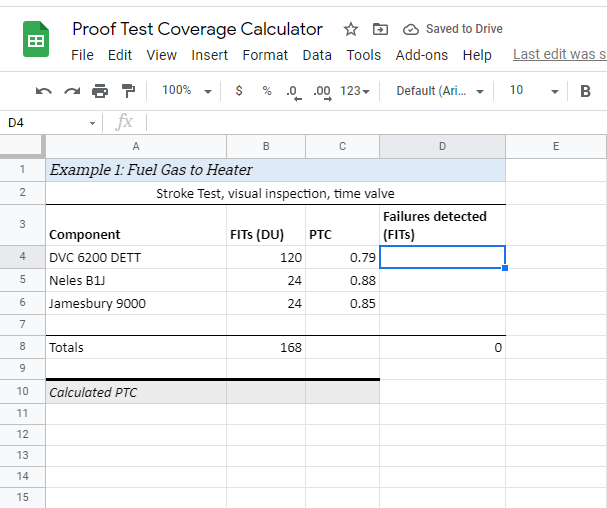Image resolution: width=607 pixels, height=508 pixels.
Task: Select the 'FITs (DU)' header cell
Action: [x=266, y=225]
